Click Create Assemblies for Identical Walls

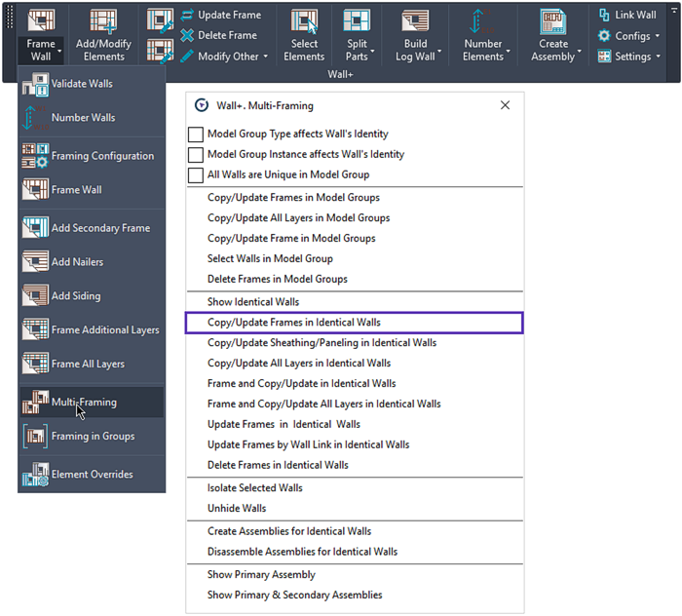[x=289, y=531]
